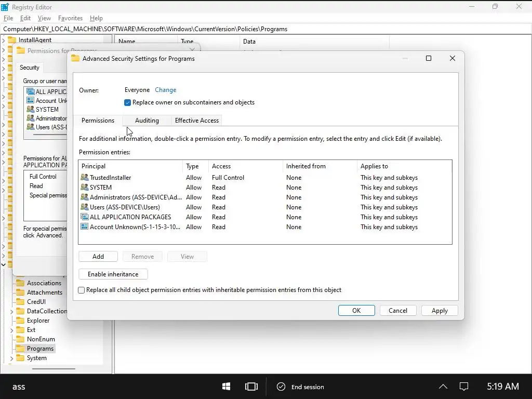Click SYSTEM icon in Permissions dialog list
532x399 pixels.
(x=31, y=109)
